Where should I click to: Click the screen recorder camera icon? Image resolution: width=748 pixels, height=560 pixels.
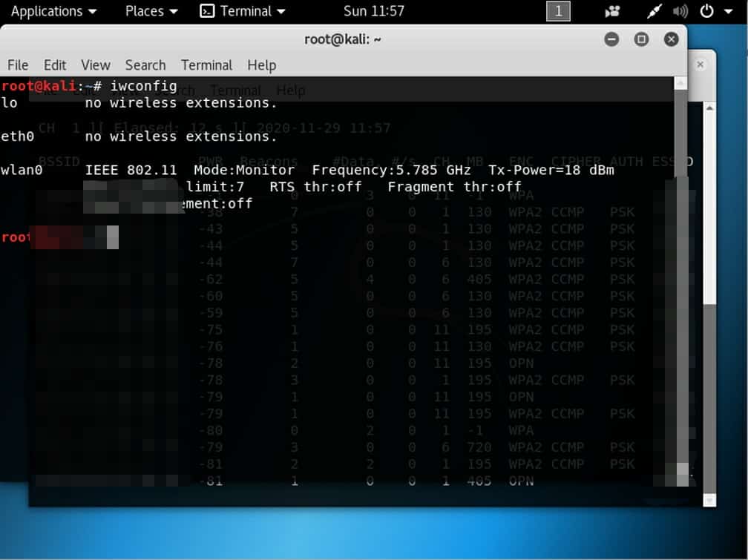(x=613, y=11)
